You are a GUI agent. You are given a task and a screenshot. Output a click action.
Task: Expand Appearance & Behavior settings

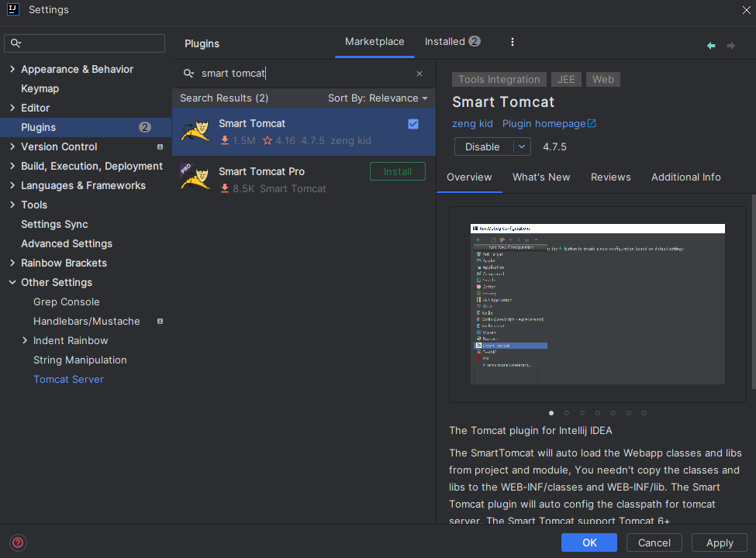[12, 70]
